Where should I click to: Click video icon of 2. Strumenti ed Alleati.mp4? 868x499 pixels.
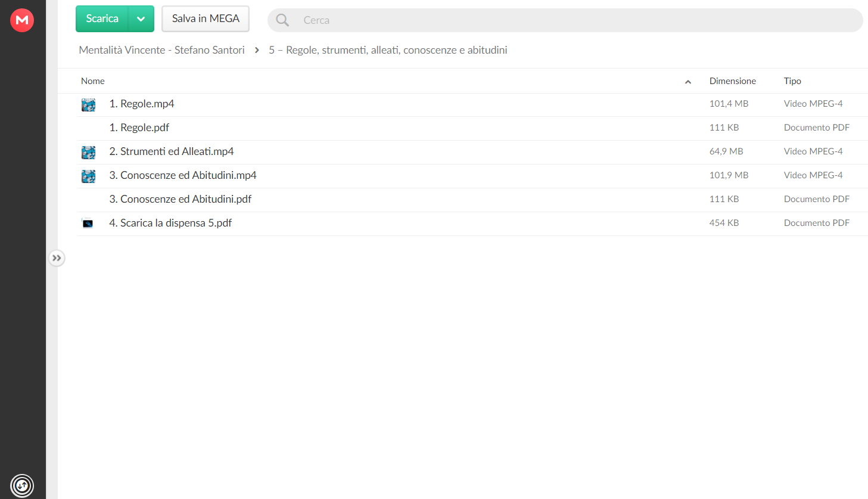coord(88,153)
